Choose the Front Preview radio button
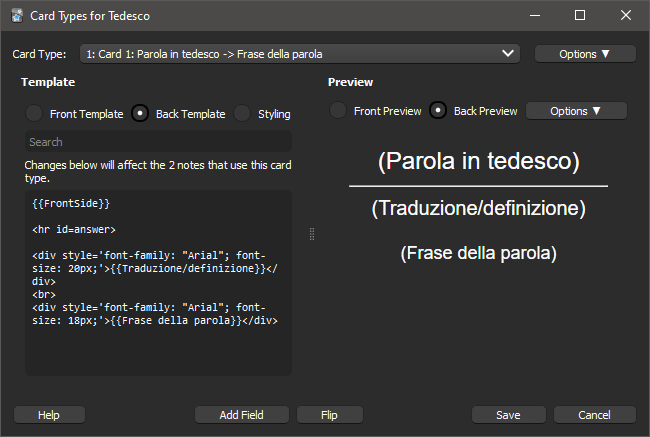650x437 pixels. [338, 111]
